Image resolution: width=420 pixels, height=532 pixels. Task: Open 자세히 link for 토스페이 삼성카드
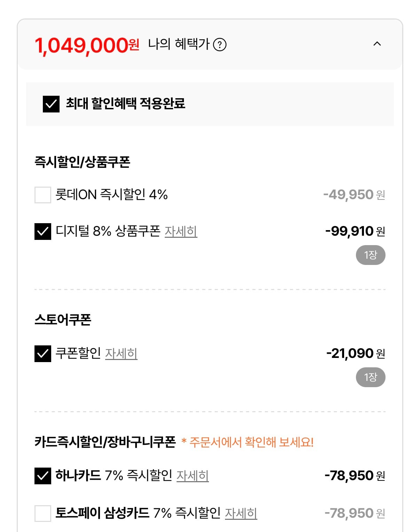[241, 513]
